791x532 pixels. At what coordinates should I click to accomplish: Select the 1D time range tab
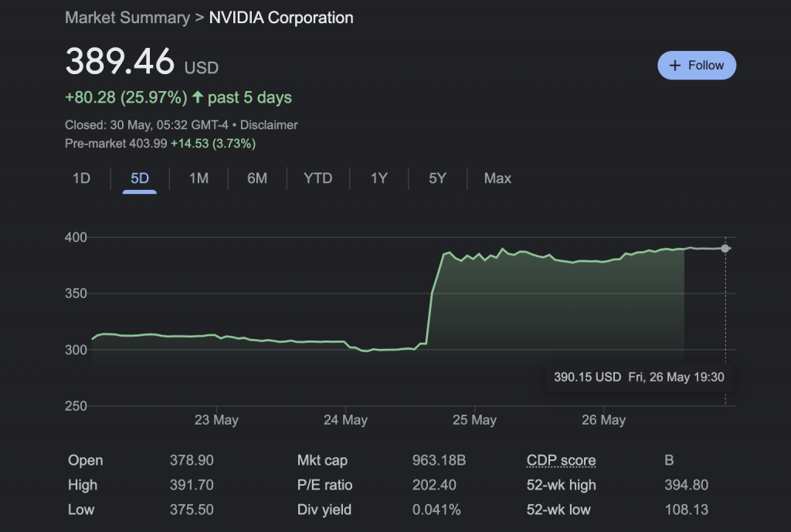81,178
